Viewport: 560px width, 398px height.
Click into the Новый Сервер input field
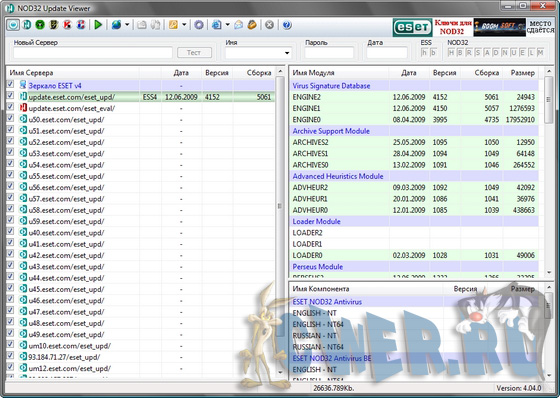point(93,53)
